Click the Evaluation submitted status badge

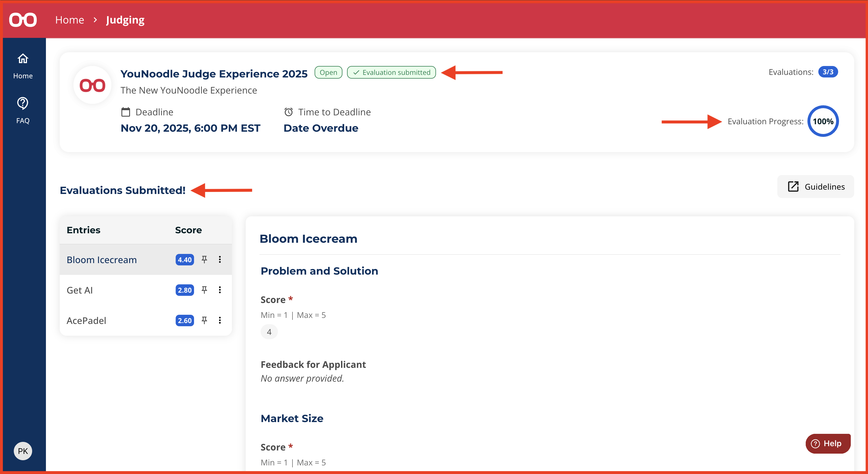(x=391, y=72)
